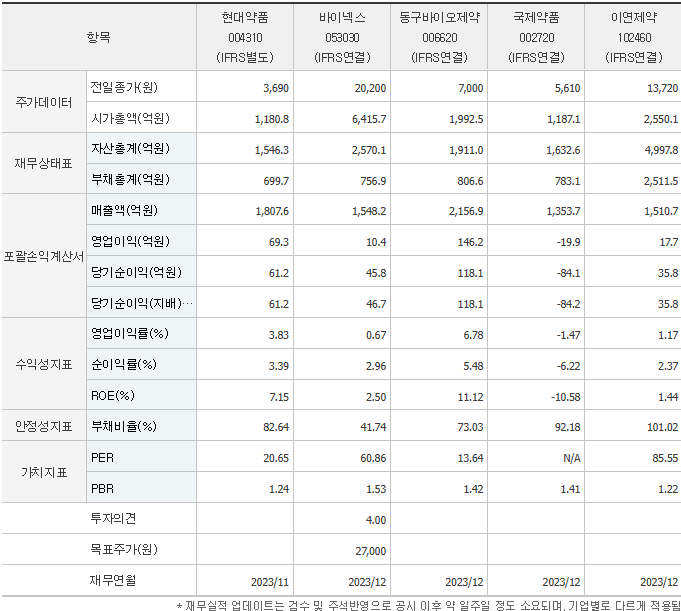This screenshot has height=611, width=681.
Task: Click the N/A PER cell
Action: [x=572, y=458]
